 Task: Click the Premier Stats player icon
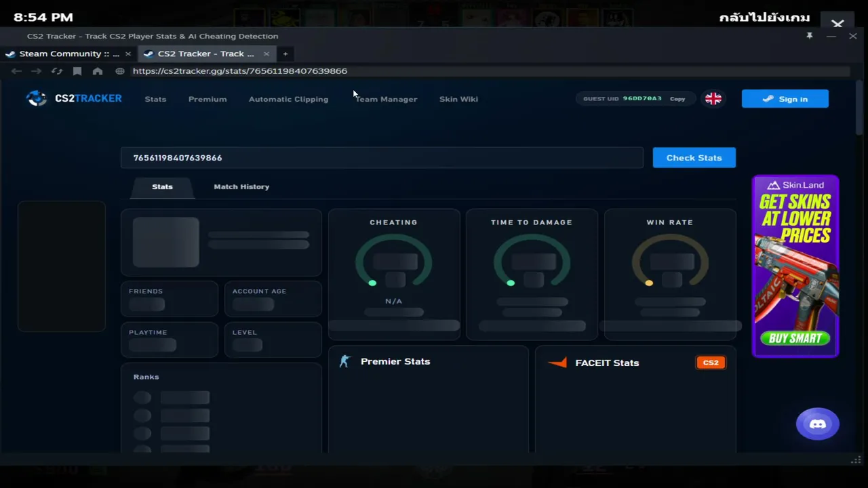tap(344, 362)
